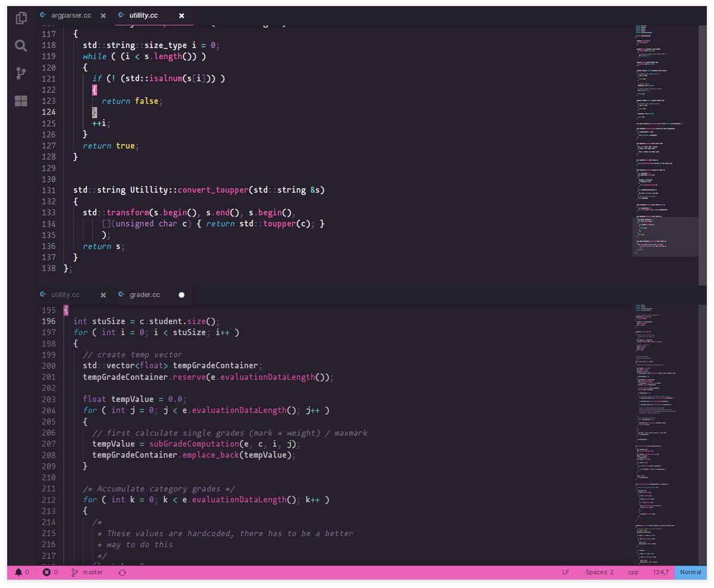Change the LF line ending setting
714x588 pixels.
click(x=566, y=572)
